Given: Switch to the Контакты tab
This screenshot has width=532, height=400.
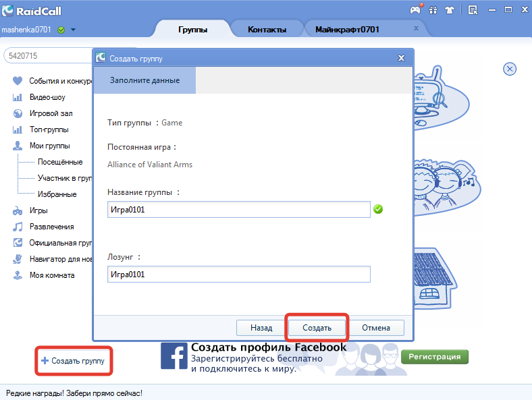Looking at the screenshot, I should [267, 30].
